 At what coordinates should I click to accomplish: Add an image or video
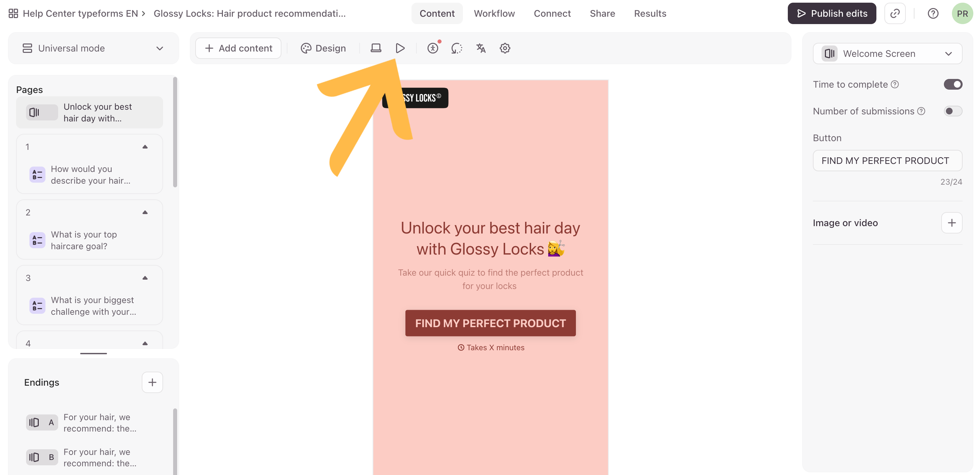[x=952, y=223]
